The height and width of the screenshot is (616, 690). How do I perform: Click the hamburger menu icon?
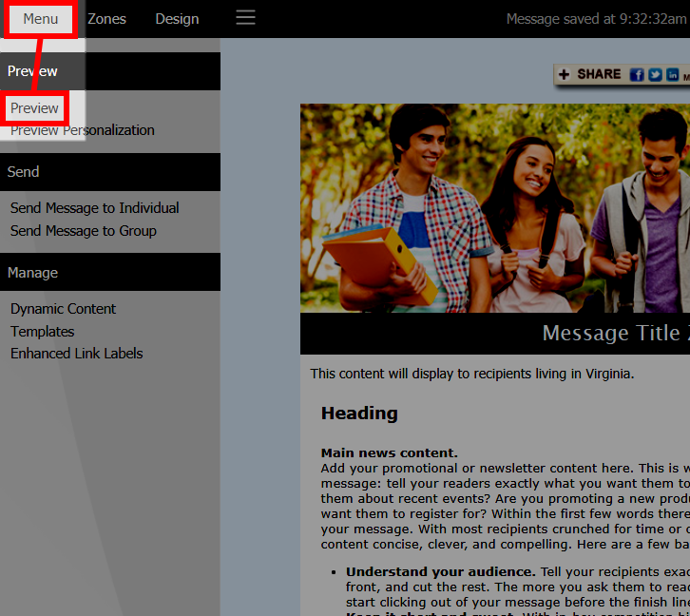pos(245,18)
